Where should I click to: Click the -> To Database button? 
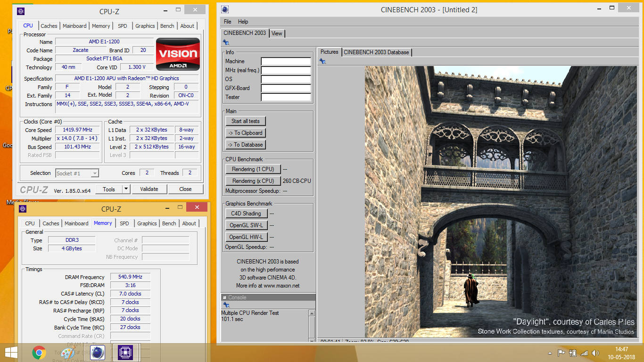pos(246,145)
